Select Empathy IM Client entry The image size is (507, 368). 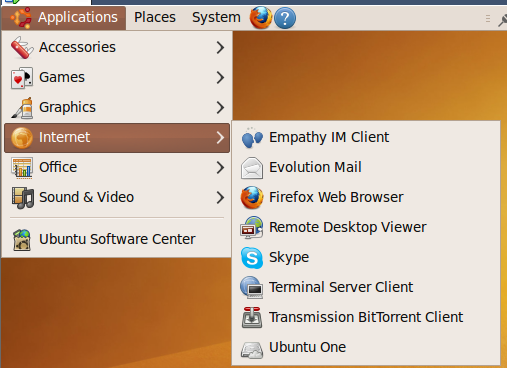tap(366, 138)
